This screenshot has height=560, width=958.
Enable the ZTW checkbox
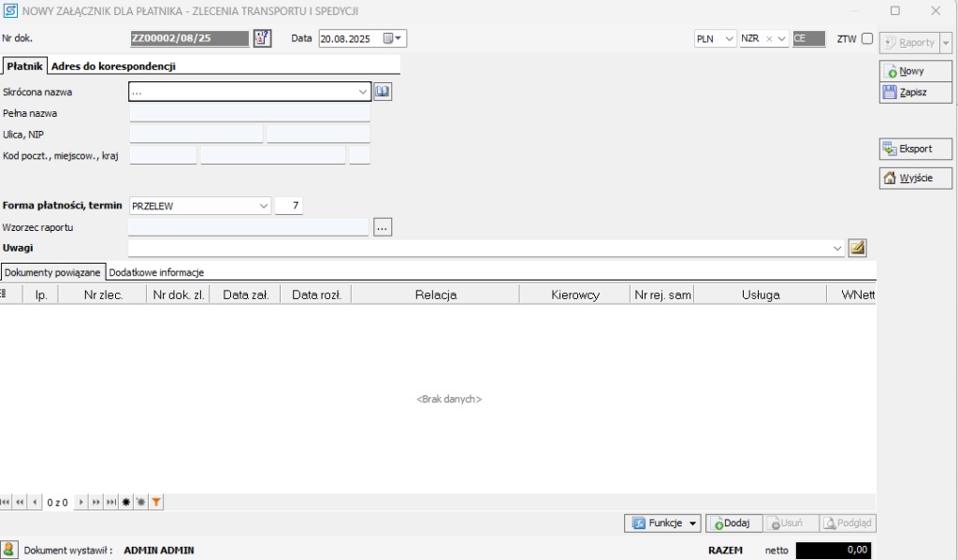coord(867,39)
